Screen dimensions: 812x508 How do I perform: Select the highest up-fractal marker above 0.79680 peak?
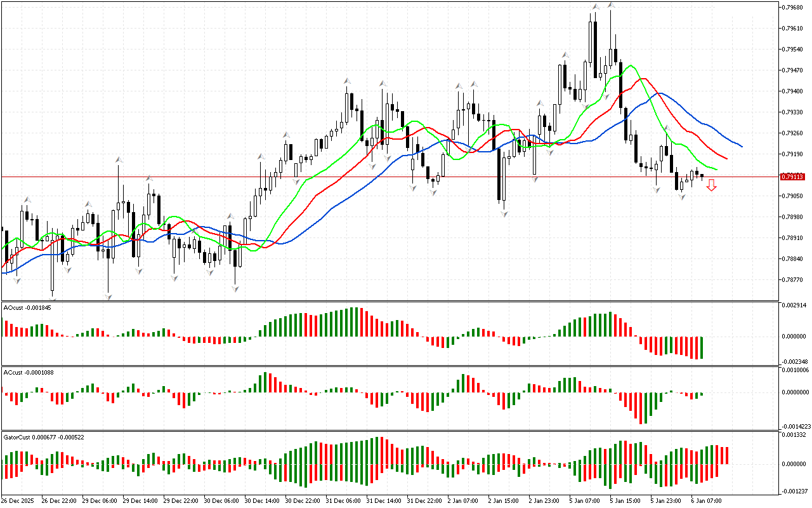(x=610, y=5)
